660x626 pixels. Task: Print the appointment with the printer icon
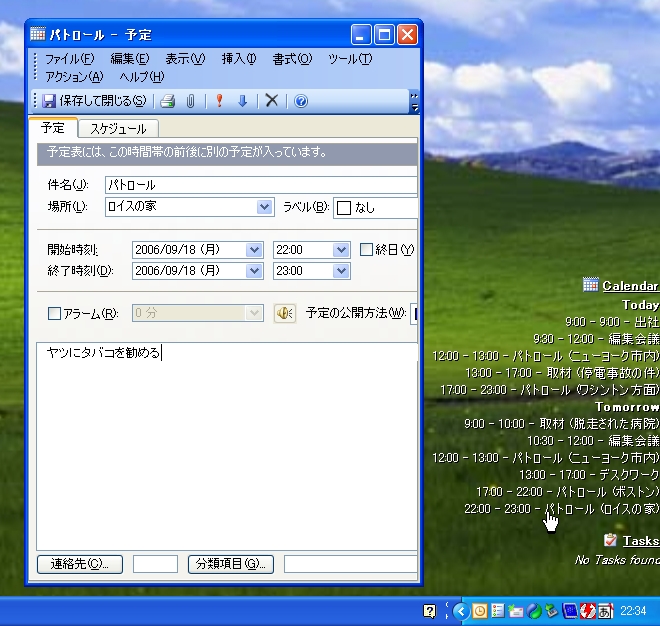click(x=168, y=101)
